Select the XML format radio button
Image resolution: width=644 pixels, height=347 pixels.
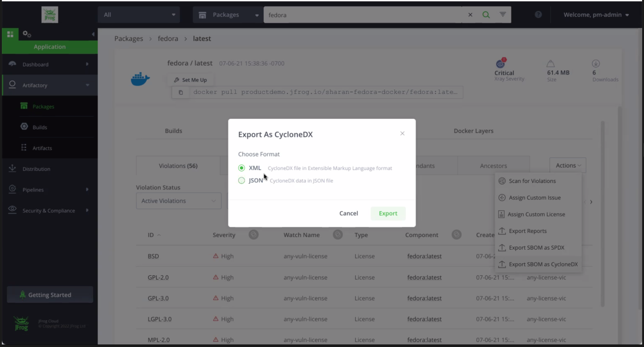click(241, 168)
